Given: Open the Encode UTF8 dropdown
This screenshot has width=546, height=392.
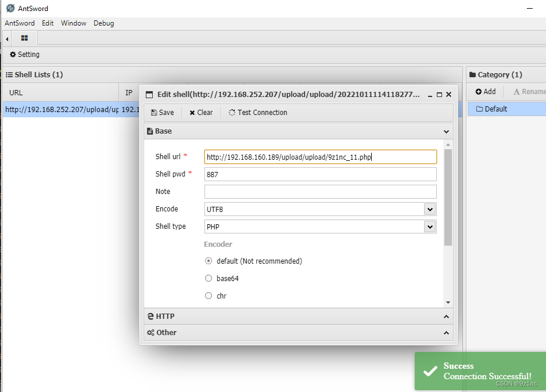Looking at the screenshot, I should [430, 209].
